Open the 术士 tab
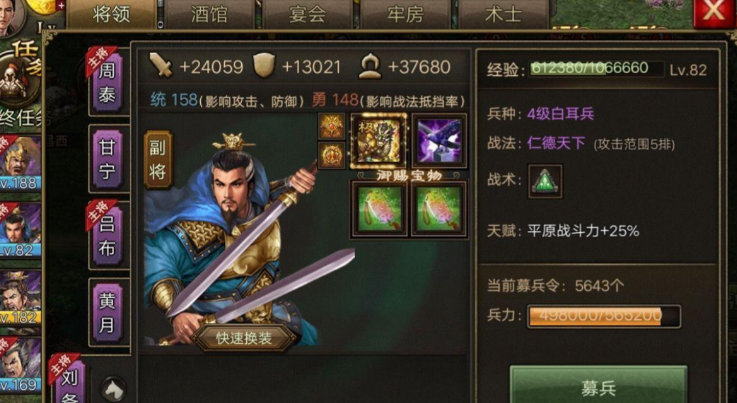The width and height of the screenshot is (737, 403). [503, 14]
